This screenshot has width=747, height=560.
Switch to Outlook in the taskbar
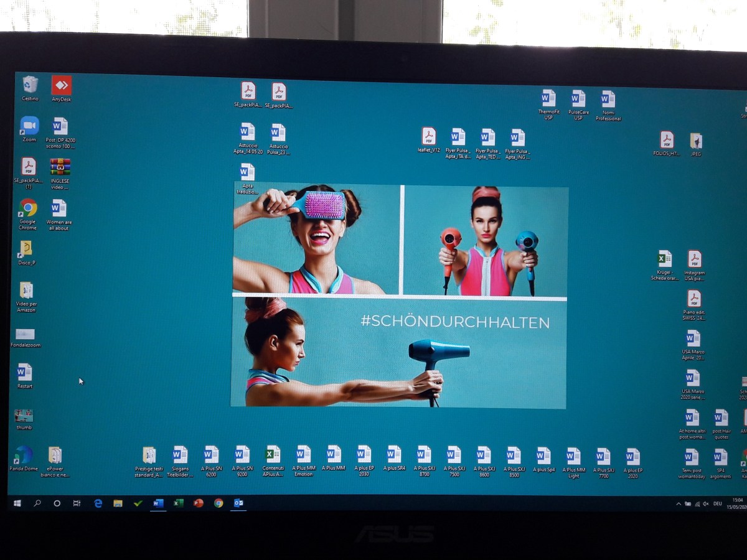point(238,503)
